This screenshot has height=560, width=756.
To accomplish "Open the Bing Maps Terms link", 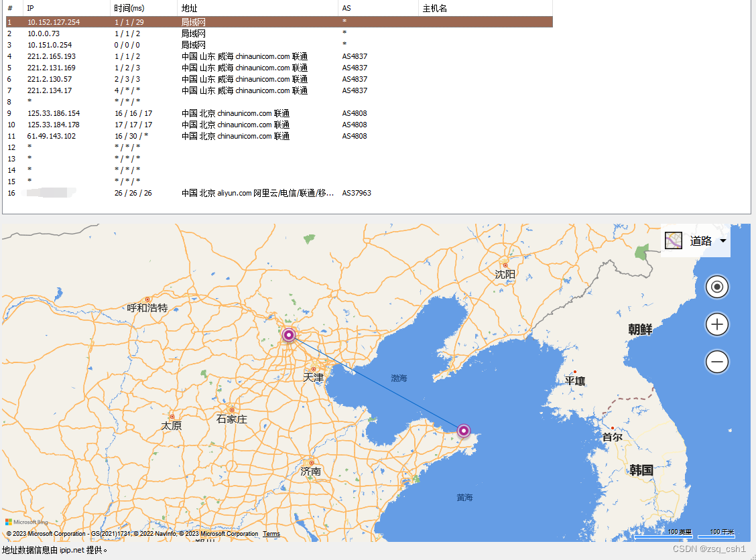I will click(271, 534).
